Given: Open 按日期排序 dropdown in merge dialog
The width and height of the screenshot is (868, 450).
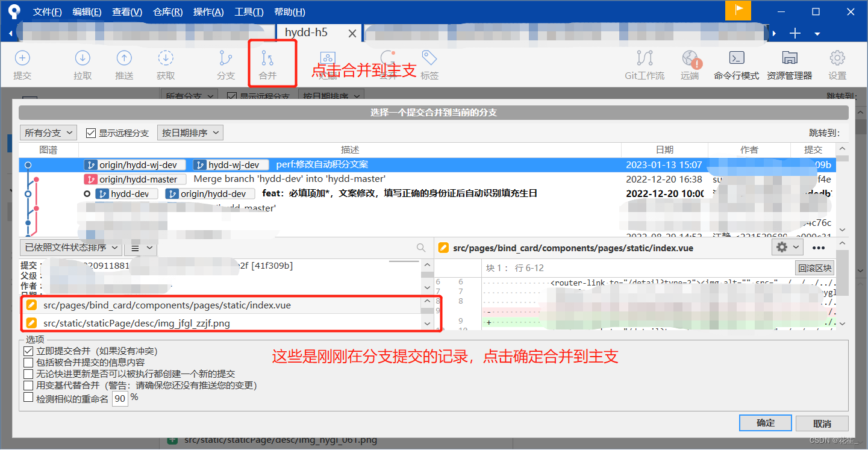Looking at the screenshot, I should (x=190, y=133).
